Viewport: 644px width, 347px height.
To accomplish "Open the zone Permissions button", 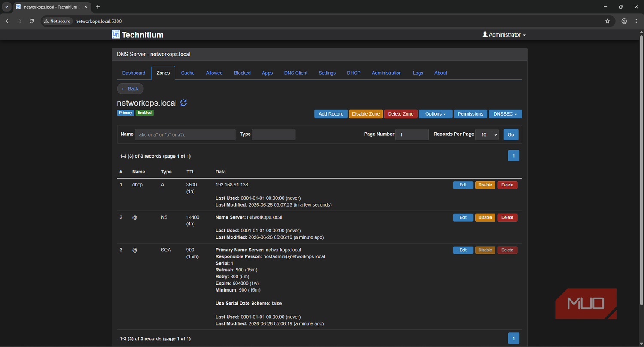I will tap(470, 114).
